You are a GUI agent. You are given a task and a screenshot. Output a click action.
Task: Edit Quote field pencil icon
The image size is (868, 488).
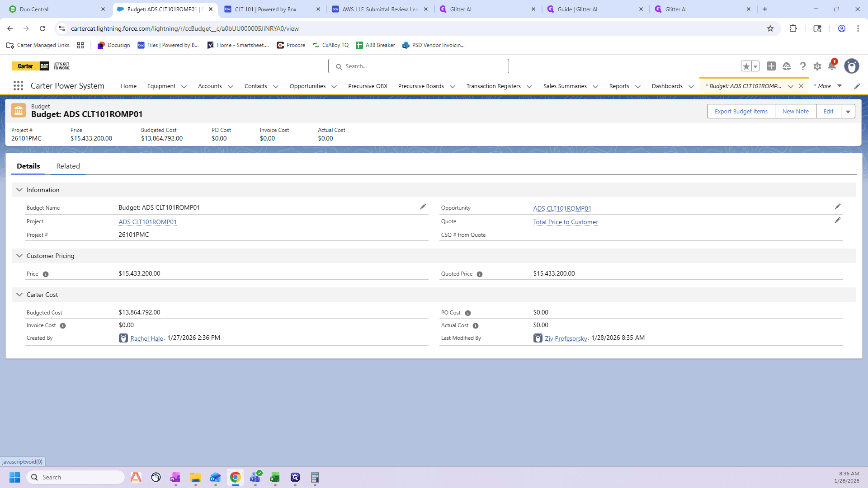(x=838, y=220)
